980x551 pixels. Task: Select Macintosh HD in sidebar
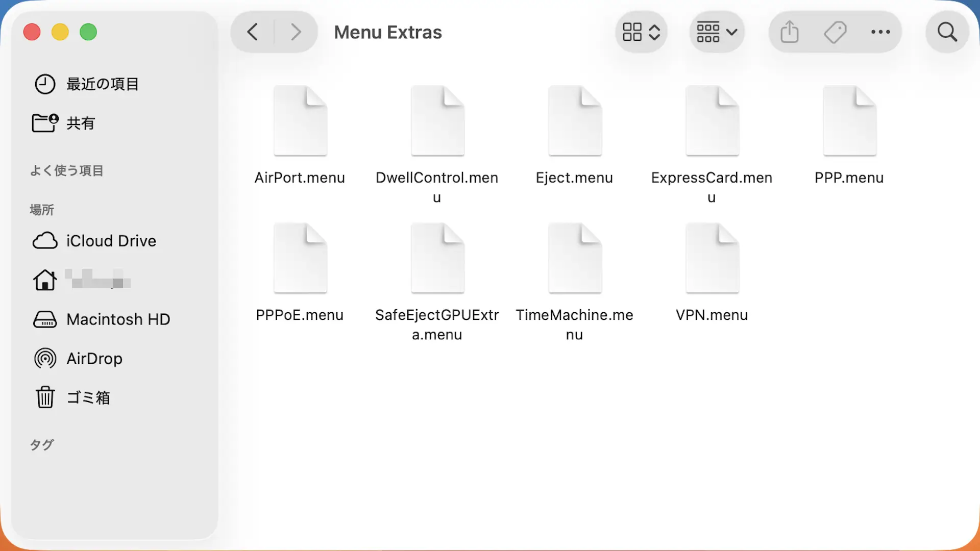[x=118, y=319]
